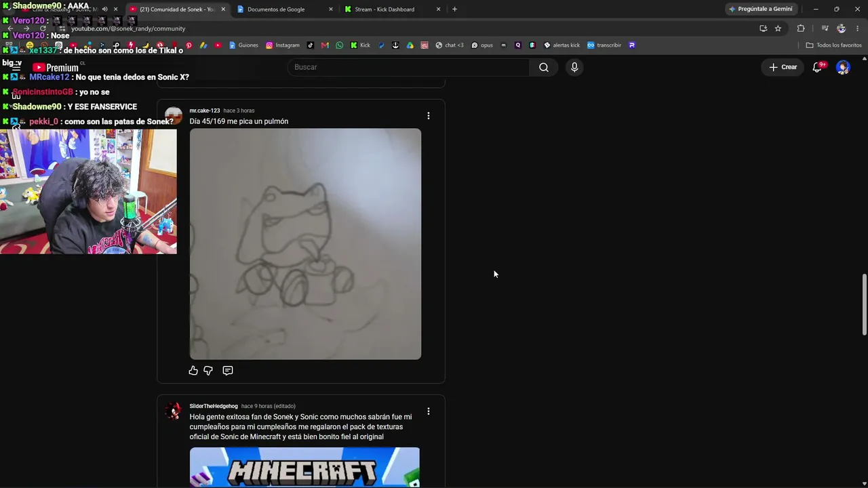Image resolution: width=868 pixels, height=488 pixels.
Task: Click the install app icon in address bar
Action: click(x=763, y=28)
